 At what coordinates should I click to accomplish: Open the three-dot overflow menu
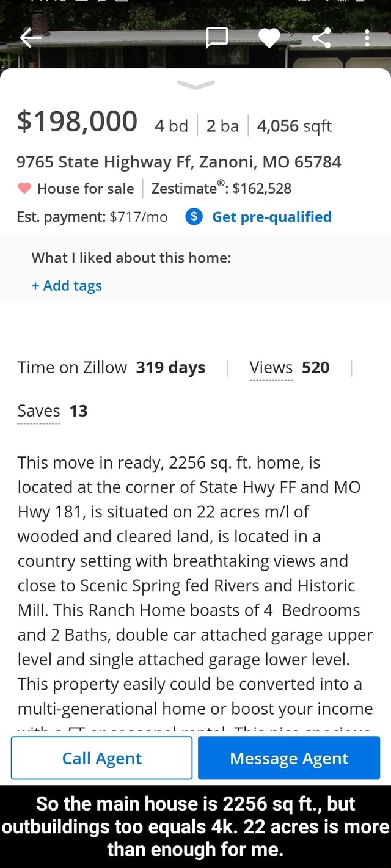[x=367, y=38]
